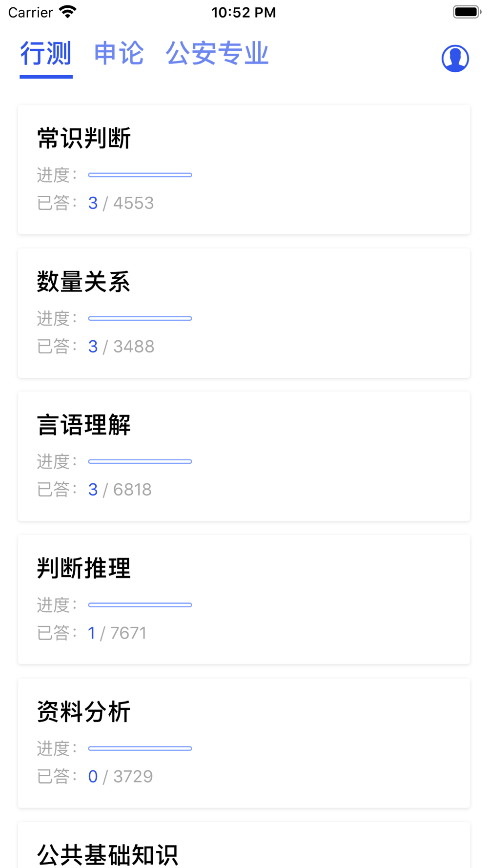488x868 pixels.
Task: Tap the battery indicator icon
Action: tap(467, 12)
